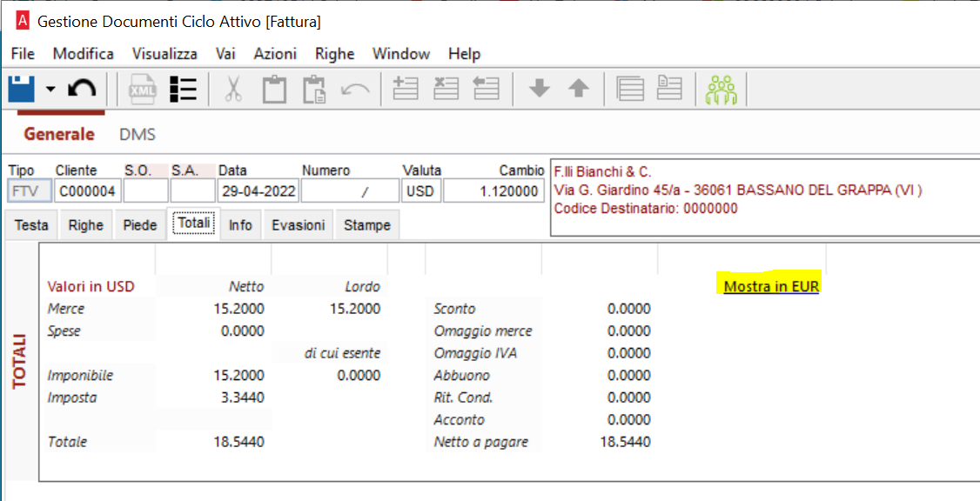The image size is (980, 501).
Task: Select the Totali tab
Action: tap(194, 223)
